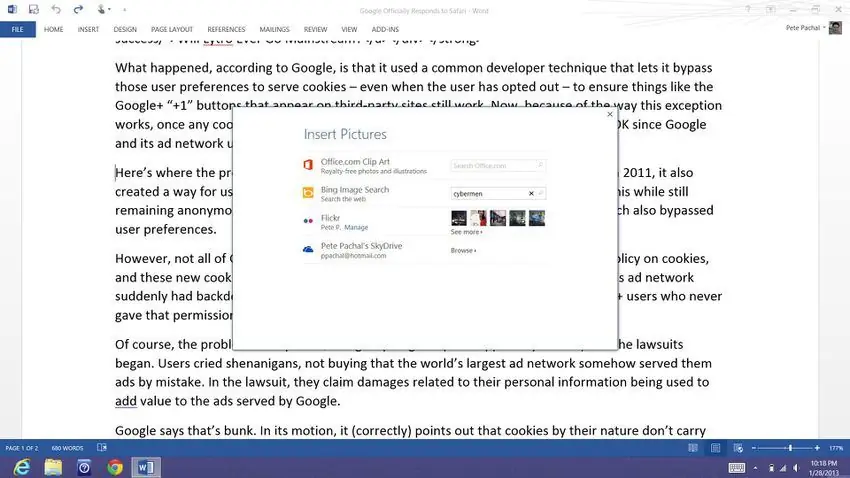Select the first Flickr photo thumbnail
Viewport: 850px width, 478px height.
459,218
